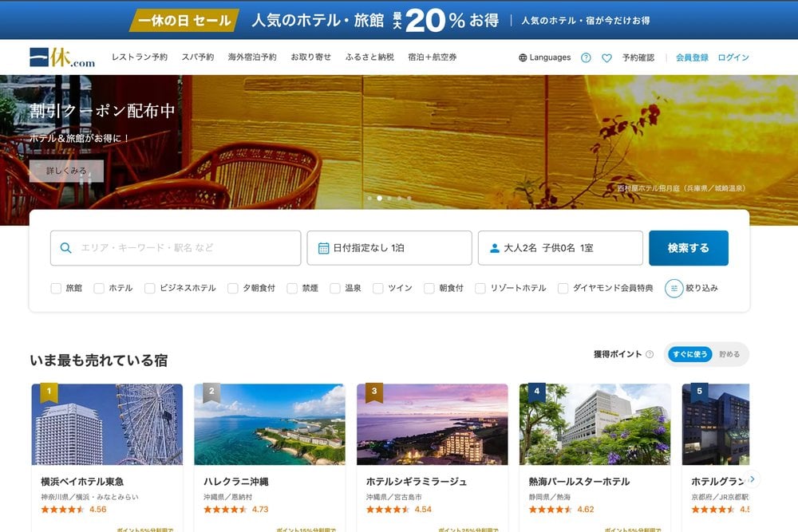Check the 旅館 filter checkbox

coord(56,289)
